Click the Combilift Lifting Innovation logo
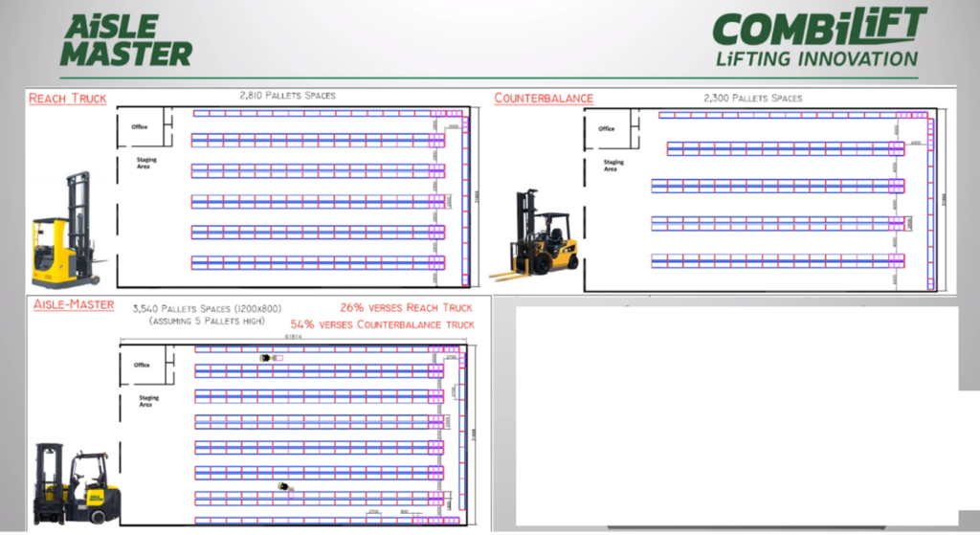 coord(819,37)
